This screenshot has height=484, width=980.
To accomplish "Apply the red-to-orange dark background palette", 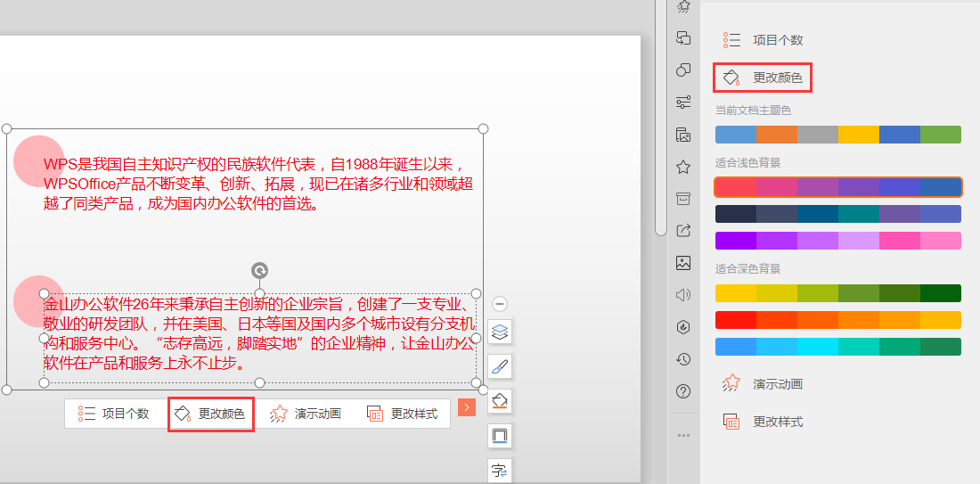I will tap(838, 319).
